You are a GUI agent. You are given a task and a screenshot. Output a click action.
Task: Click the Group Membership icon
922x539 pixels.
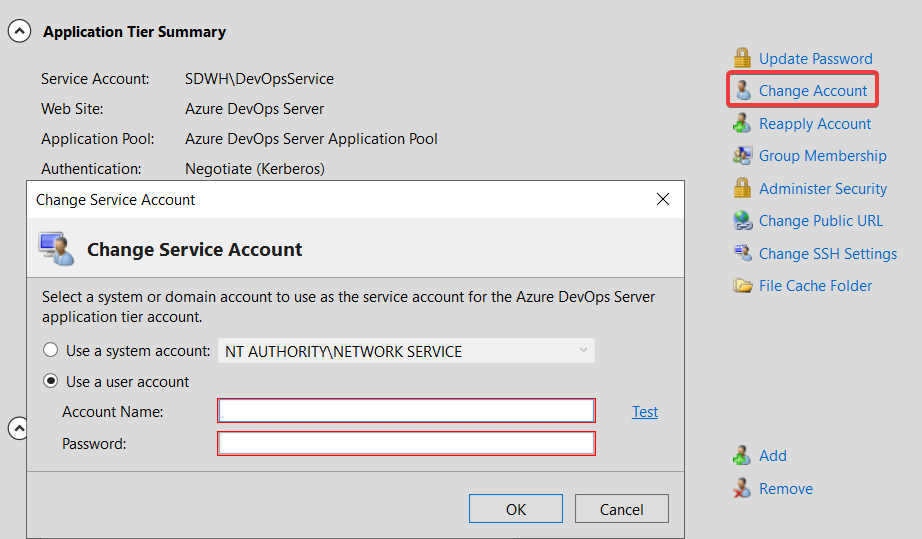742,156
